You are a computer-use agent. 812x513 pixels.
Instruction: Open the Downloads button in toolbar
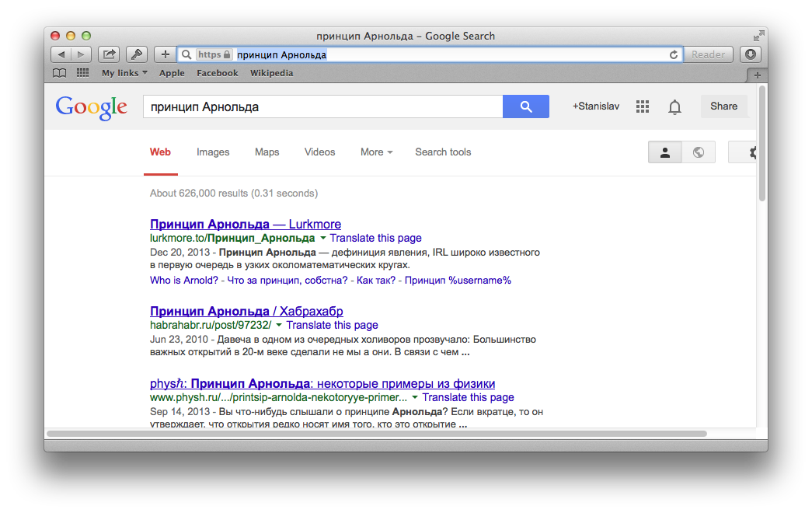point(751,54)
